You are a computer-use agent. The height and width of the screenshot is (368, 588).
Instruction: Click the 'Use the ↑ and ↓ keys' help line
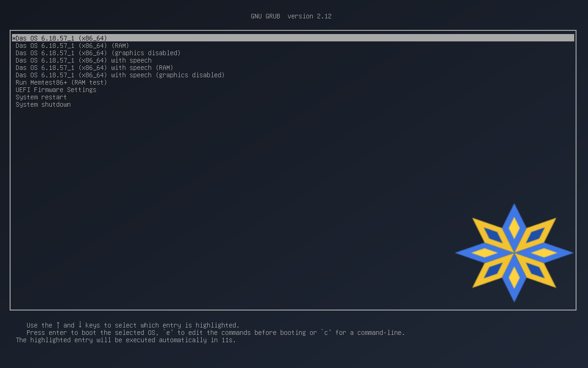tap(133, 325)
